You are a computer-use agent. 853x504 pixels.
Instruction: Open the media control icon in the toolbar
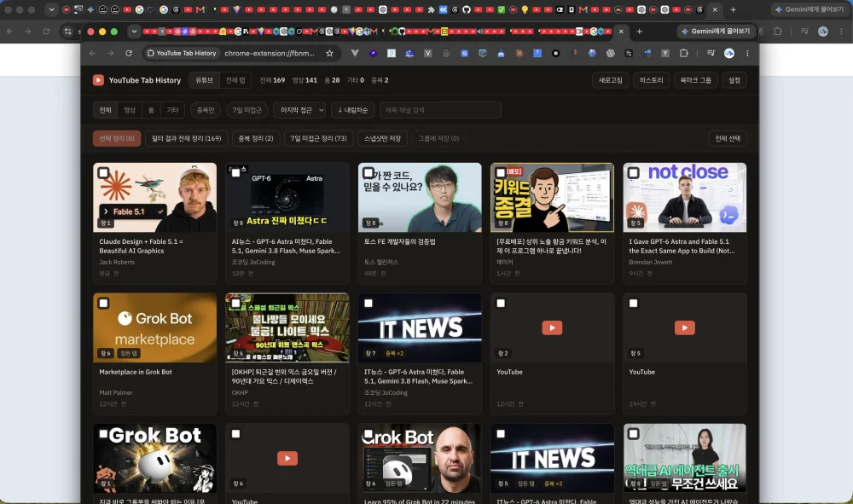coord(711,53)
